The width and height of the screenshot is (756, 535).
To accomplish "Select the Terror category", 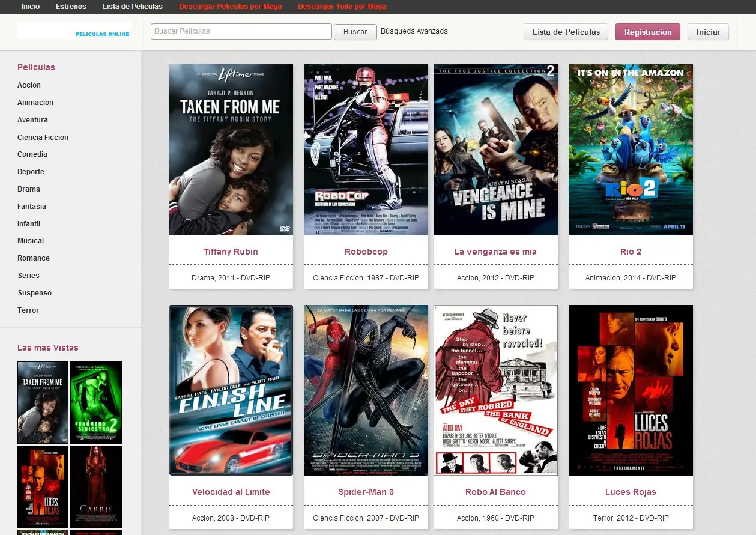I will [28, 310].
